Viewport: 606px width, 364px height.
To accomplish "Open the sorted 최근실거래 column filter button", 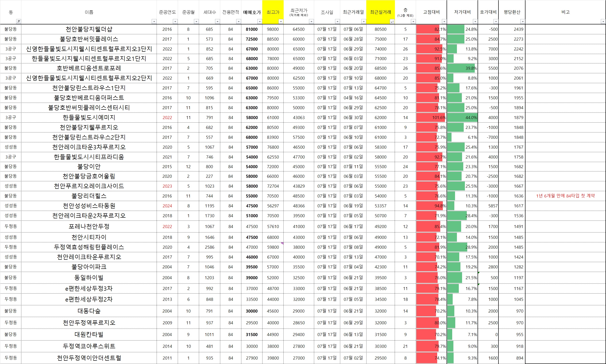I will coord(392,22).
